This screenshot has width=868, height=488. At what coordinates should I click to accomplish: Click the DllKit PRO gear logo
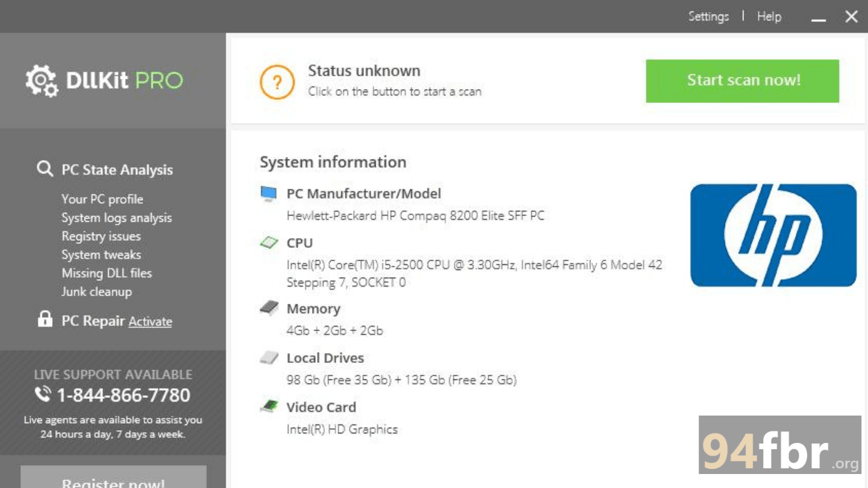[42, 81]
